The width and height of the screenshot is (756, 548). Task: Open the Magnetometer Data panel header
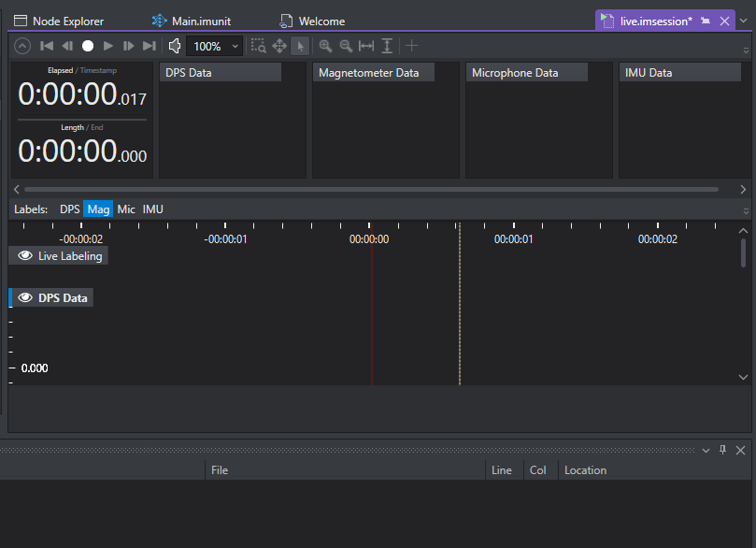(x=374, y=72)
